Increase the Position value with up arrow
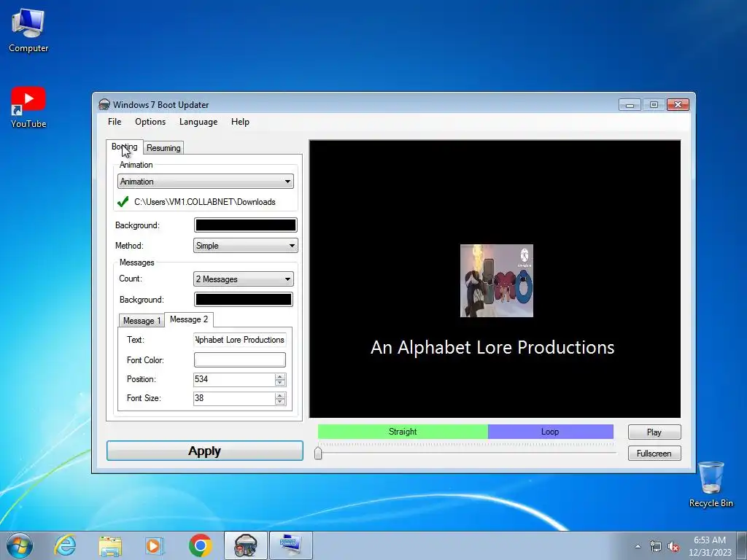 [x=280, y=376]
